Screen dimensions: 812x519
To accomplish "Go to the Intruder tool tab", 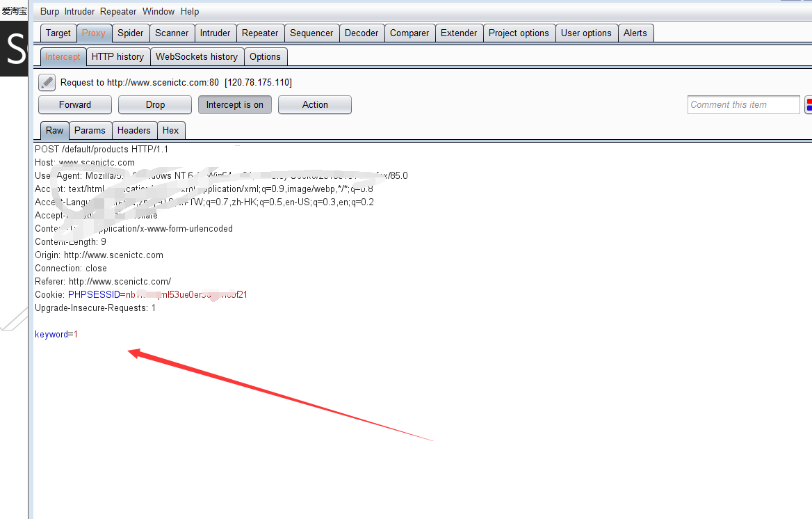I will 216,33.
